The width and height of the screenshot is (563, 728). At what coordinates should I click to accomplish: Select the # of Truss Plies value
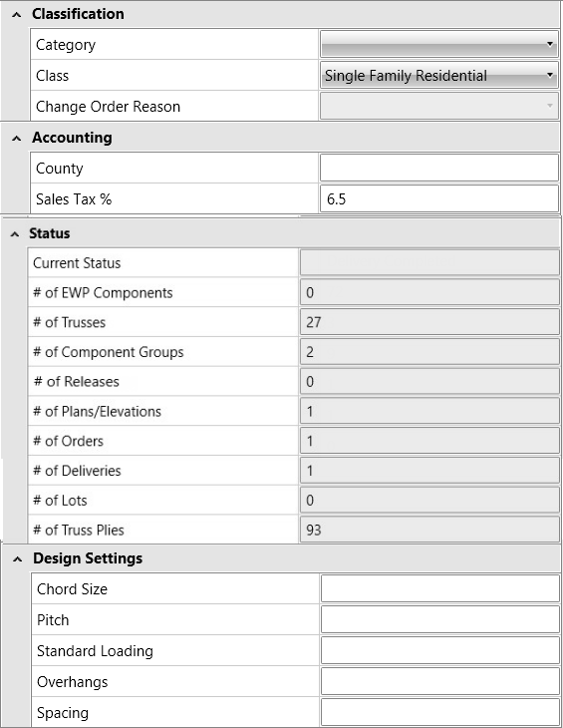[x=429, y=530]
